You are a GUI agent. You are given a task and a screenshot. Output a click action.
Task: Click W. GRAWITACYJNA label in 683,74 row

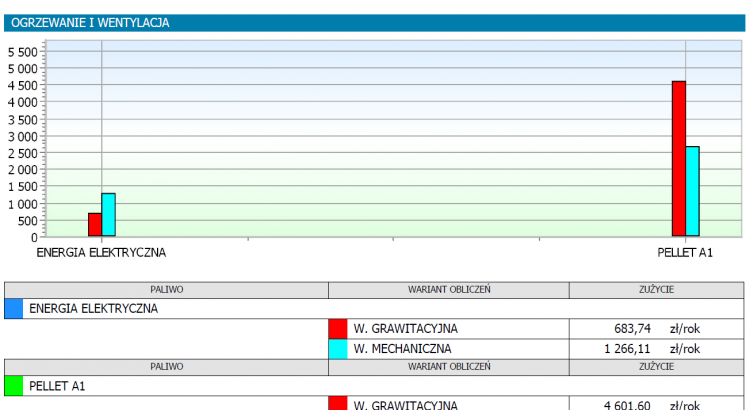click(406, 329)
